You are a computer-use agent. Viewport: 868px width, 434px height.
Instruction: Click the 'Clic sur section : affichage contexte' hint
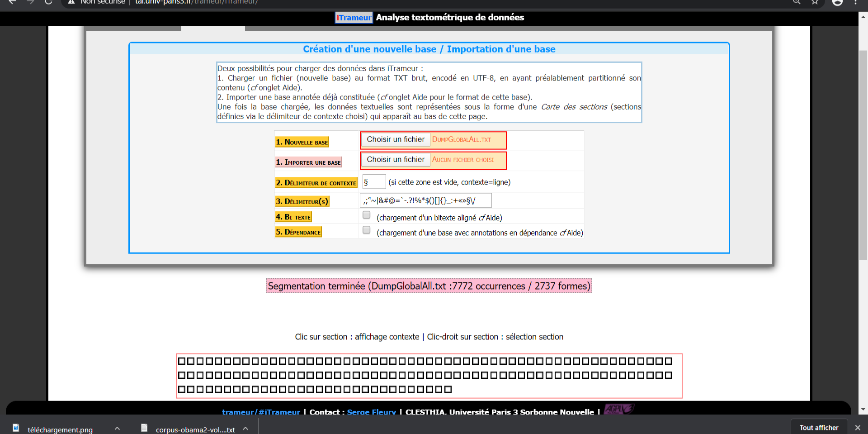(357, 337)
